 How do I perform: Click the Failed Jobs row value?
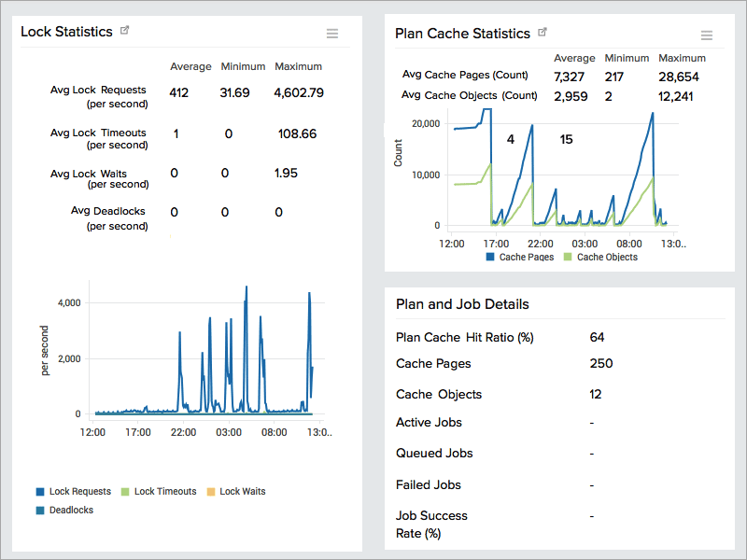click(x=592, y=484)
